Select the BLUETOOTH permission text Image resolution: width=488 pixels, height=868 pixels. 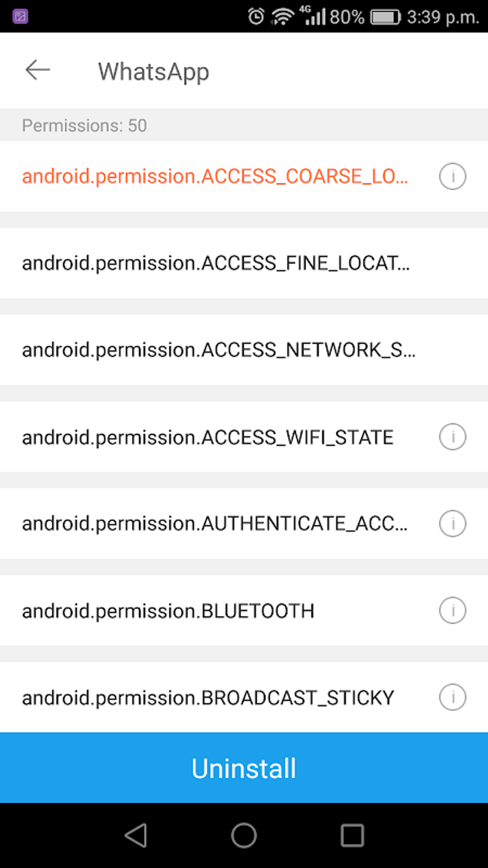tap(168, 611)
